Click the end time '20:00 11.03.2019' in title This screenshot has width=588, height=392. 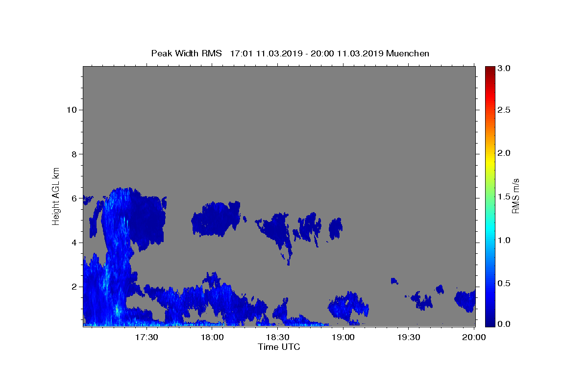tap(346, 53)
